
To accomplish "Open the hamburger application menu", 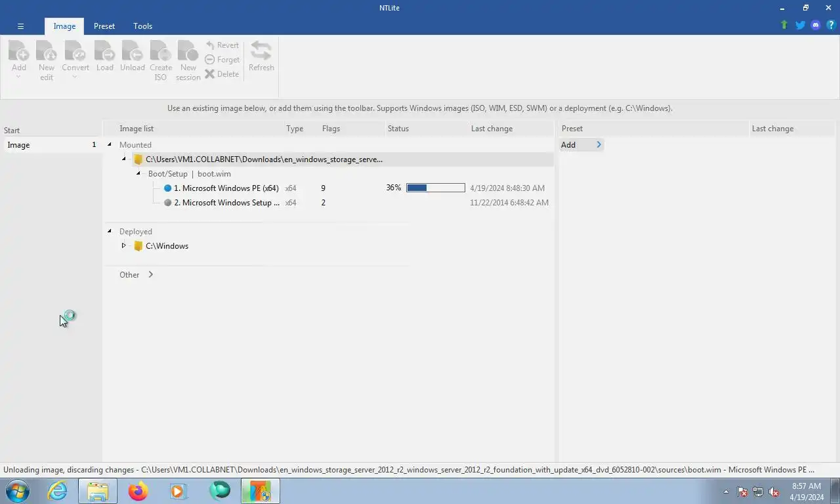I will click(x=20, y=26).
